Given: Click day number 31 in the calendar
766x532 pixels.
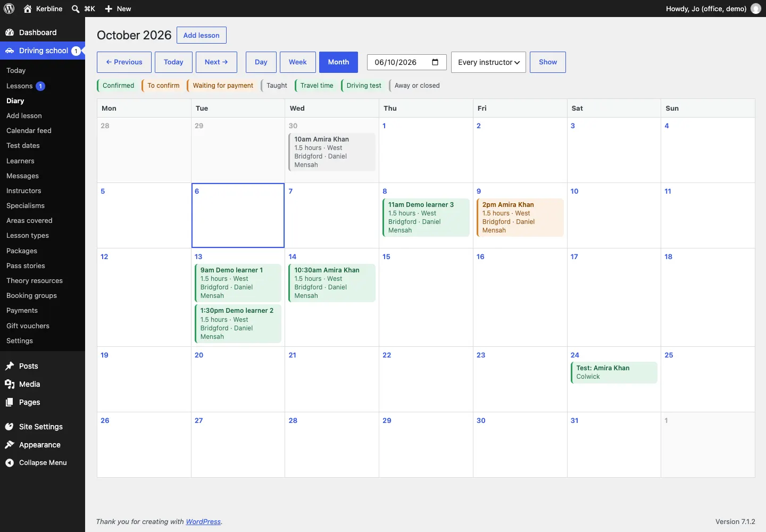Looking at the screenshot, I should point(574,420).
